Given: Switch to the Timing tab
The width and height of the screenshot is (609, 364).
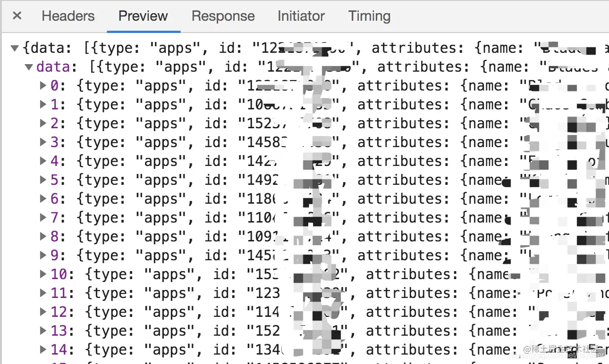Looking at the screenshot, I should click(x=369, y=16).
